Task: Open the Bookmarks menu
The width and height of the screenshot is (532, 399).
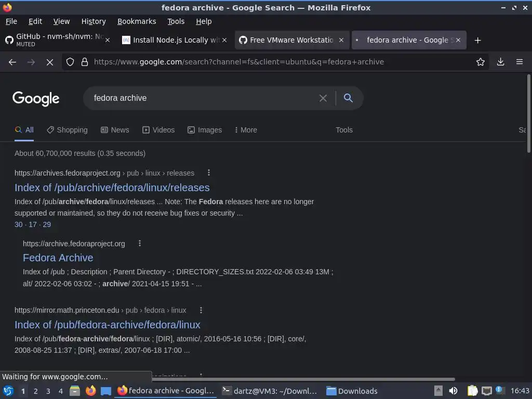Action: click(137, 21)
